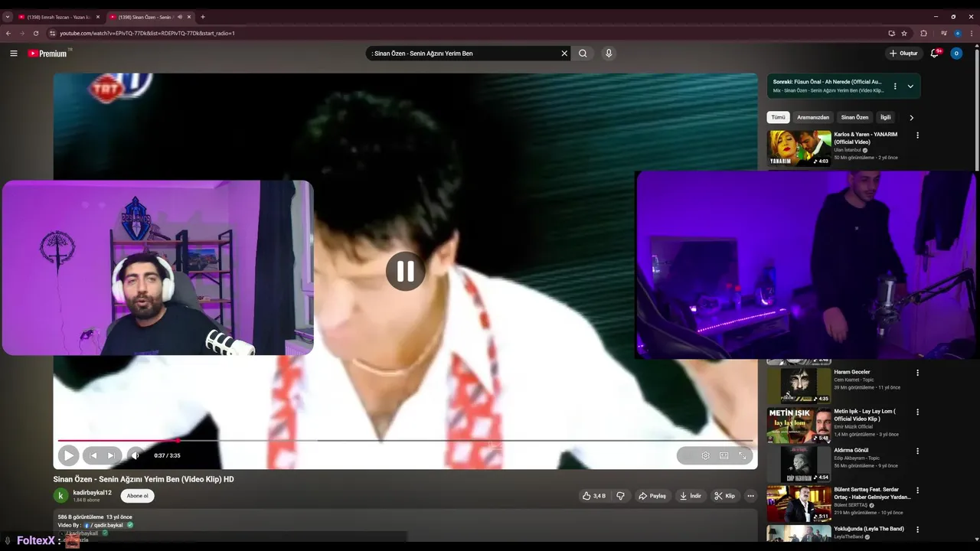Create a clip with Klip button
The width and height of the screenshot is (980, 551).
point(724,496)
